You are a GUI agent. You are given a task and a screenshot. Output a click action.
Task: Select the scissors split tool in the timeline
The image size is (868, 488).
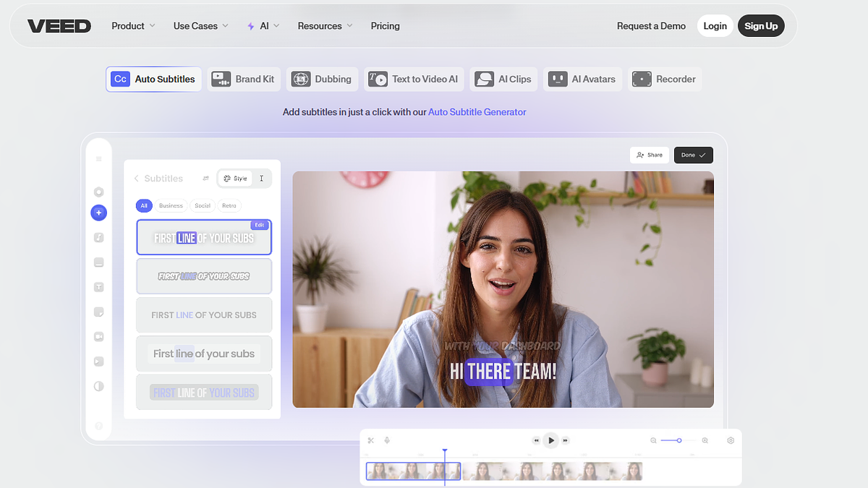(370, 440)
